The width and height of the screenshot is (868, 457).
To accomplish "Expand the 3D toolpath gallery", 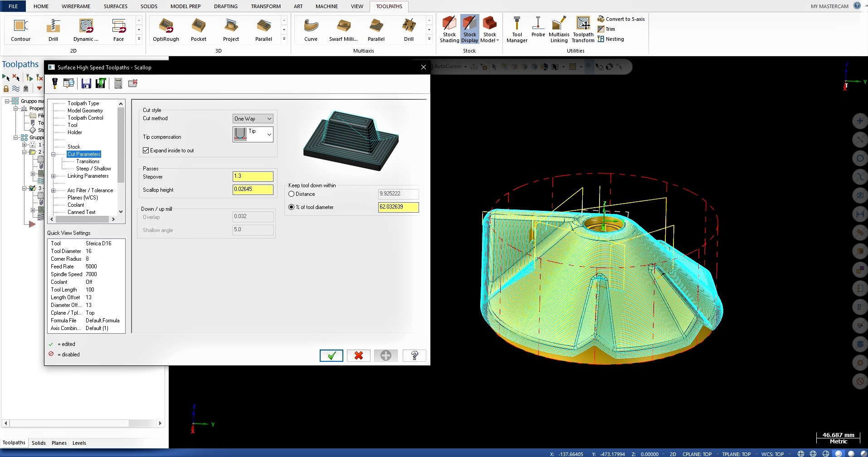I will point(284,39).
